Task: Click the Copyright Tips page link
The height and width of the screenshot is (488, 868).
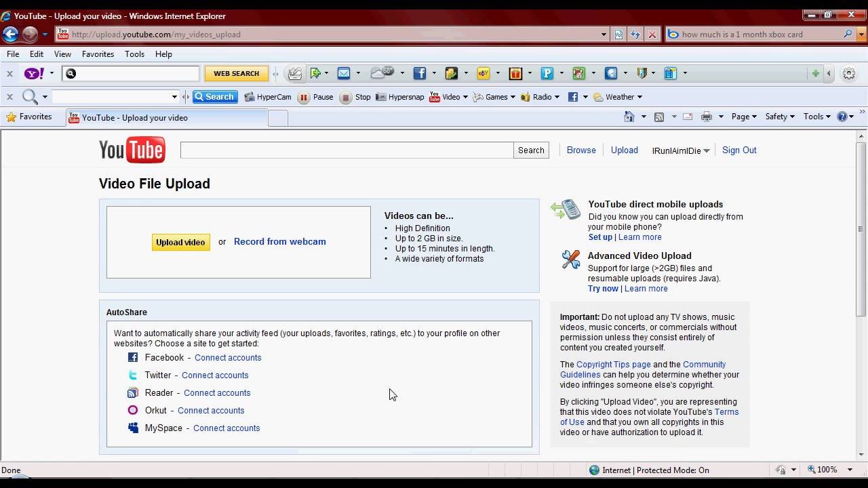Action: [614, 365]
